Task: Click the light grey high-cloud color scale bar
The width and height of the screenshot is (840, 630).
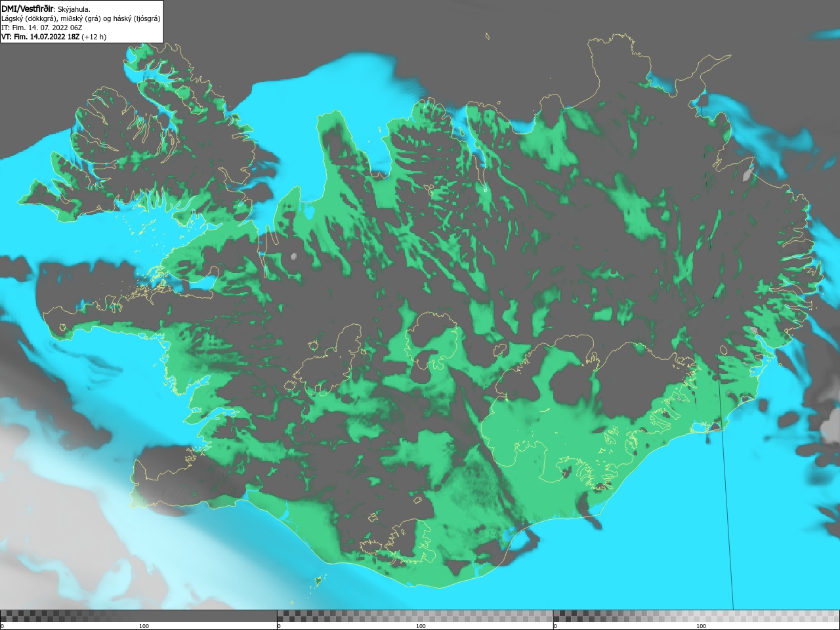Action: pos(696,616)
